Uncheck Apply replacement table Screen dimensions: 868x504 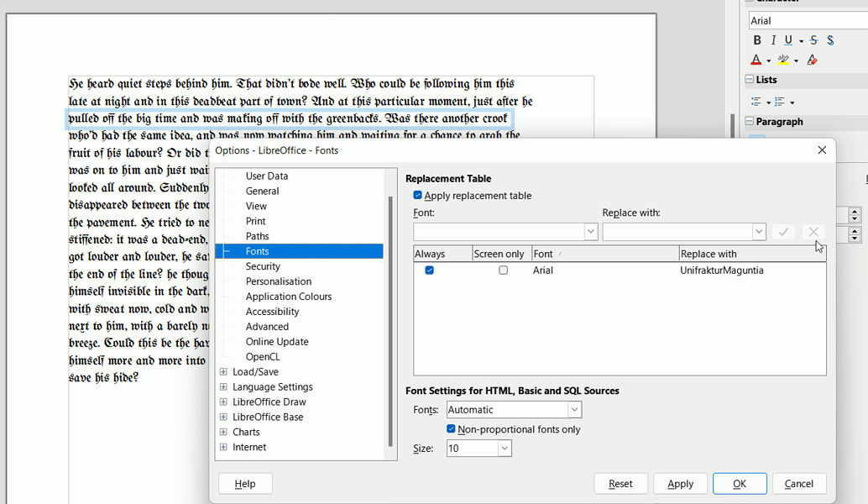click(x=417, y=195)
